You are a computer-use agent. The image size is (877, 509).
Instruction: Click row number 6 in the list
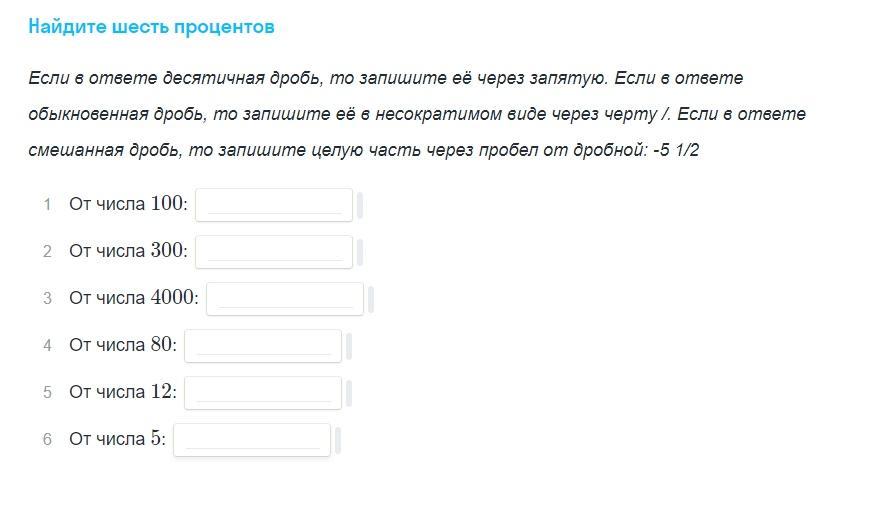pos(47,440)
